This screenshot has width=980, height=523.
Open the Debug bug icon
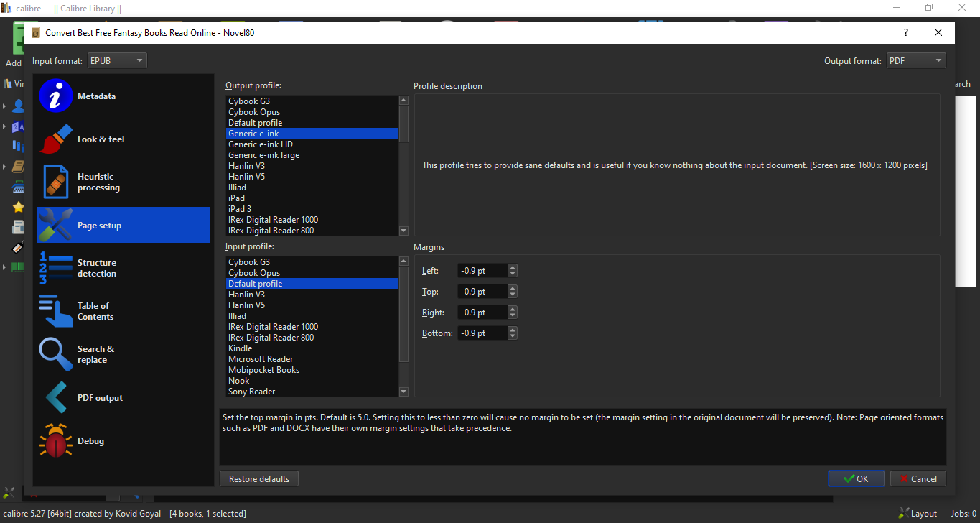(56, 441)
